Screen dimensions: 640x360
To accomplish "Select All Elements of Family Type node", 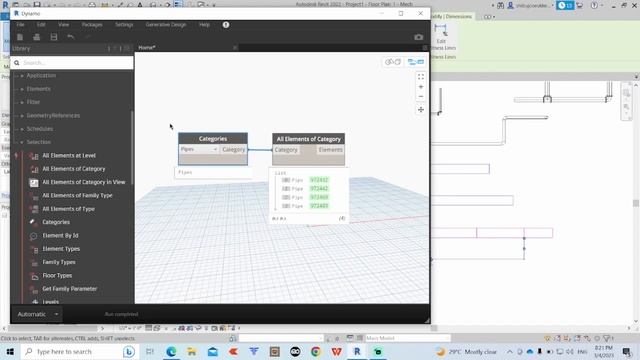I will (x=77, y=196).
